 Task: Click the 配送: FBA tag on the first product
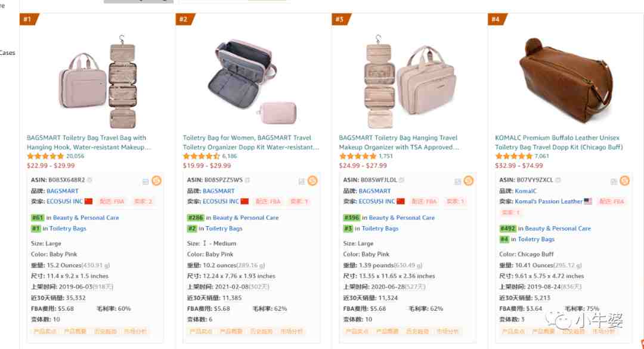point(112,202)
